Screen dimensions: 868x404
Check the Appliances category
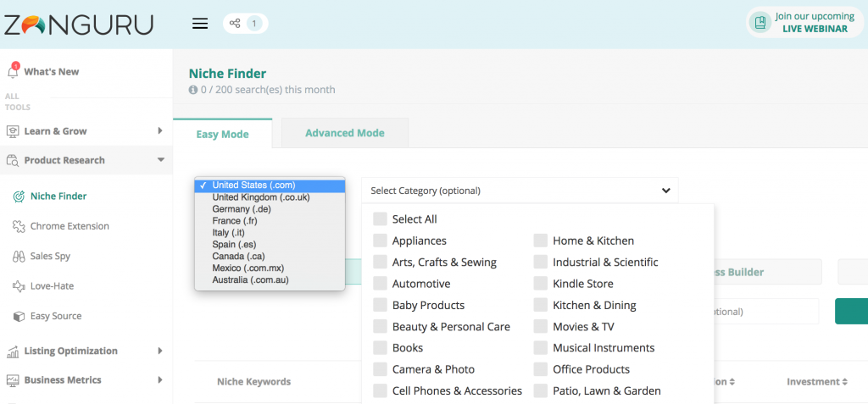point(380,241)
